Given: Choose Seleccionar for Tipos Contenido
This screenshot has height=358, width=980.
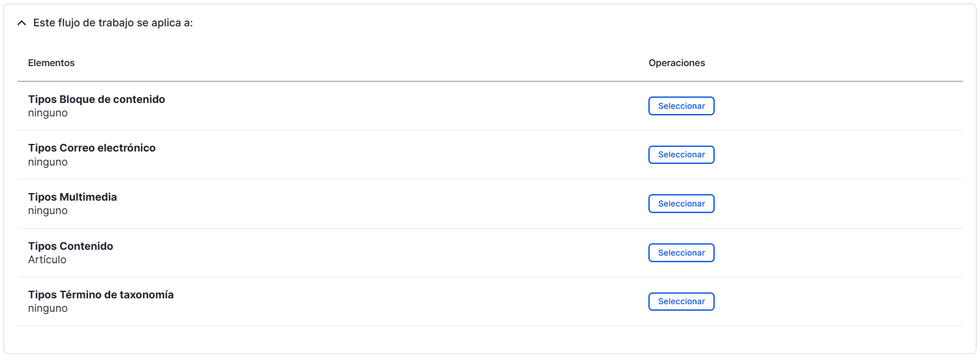Looking at the screenshot, I should pos(681,253).
